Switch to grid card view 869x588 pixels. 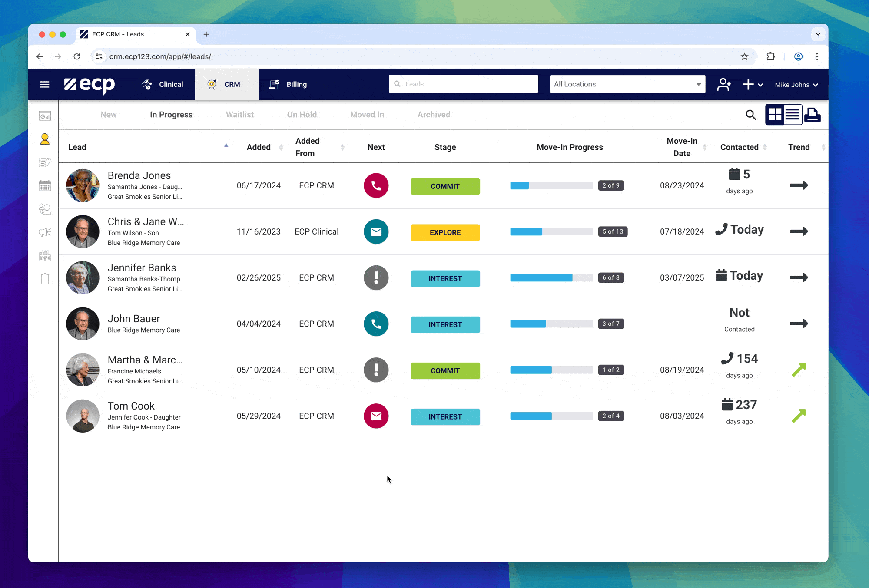pos(775,115)
